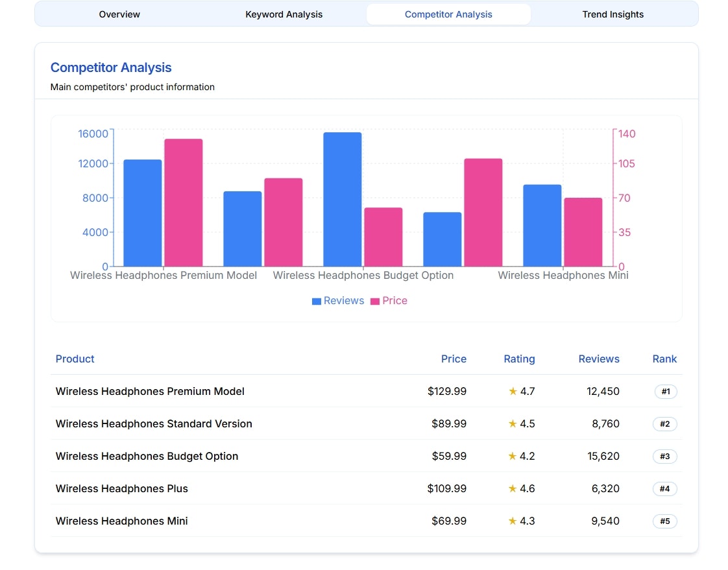Click the tallest blue Reviews bar for Budget Option
This screenshot has height=570, width=728.
[343, 200]
